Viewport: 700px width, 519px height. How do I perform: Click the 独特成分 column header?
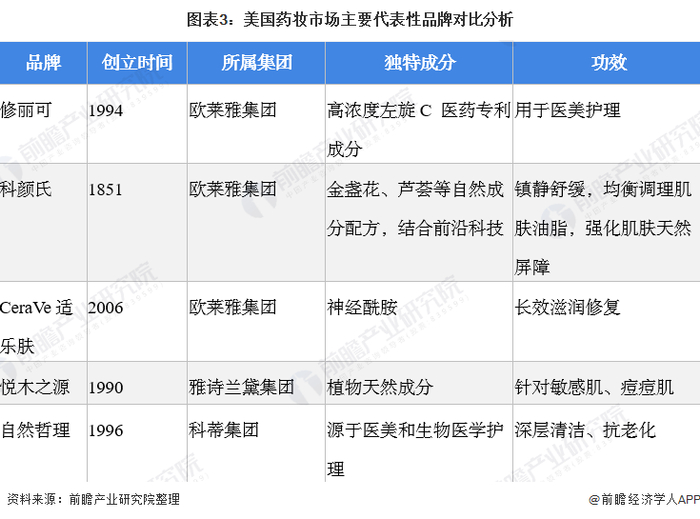tap(419, 63)
